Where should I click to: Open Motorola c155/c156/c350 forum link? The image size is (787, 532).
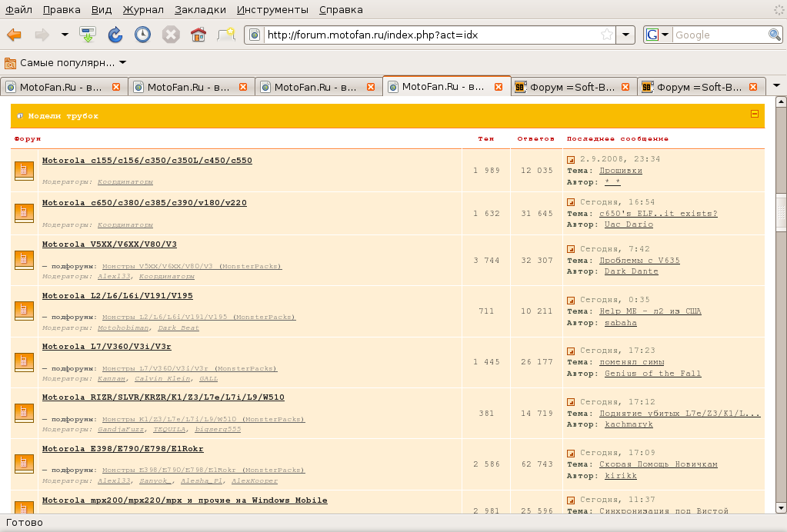click(x=147, y=161)
